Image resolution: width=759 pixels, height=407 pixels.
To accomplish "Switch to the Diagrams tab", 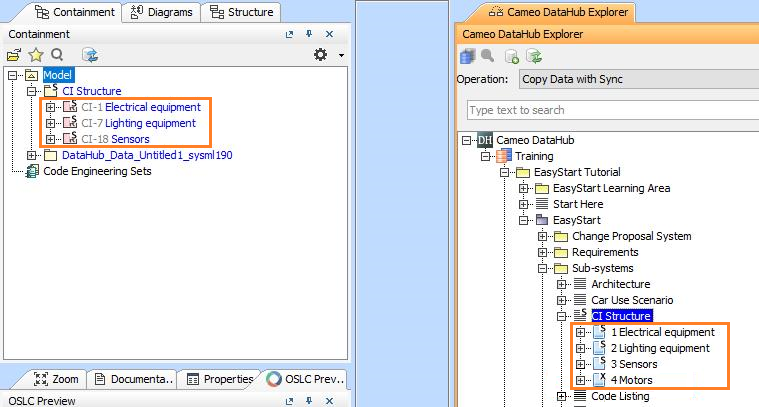I will [x=161, y=12].
